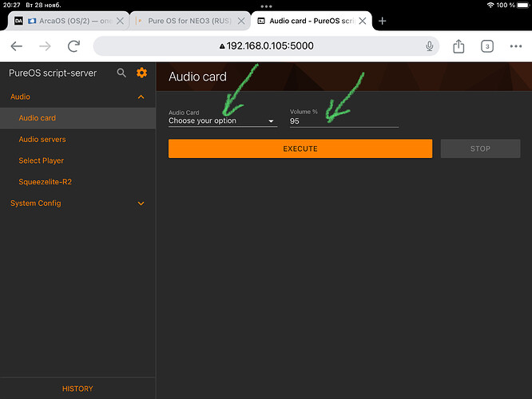Open Squeezelite-R2 script entry
Image resolution: width=532 pixels, height=399 pixels.
[x=45, y=182]
